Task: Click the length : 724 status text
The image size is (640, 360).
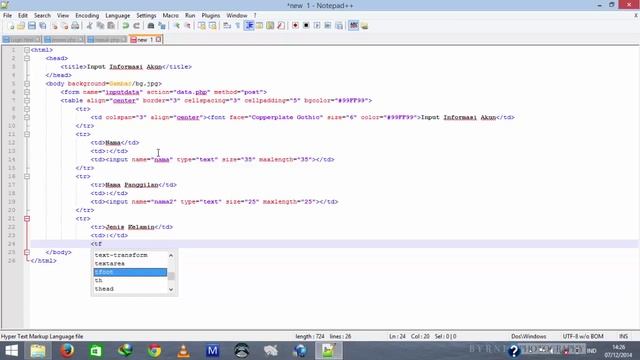Action: 310,336
